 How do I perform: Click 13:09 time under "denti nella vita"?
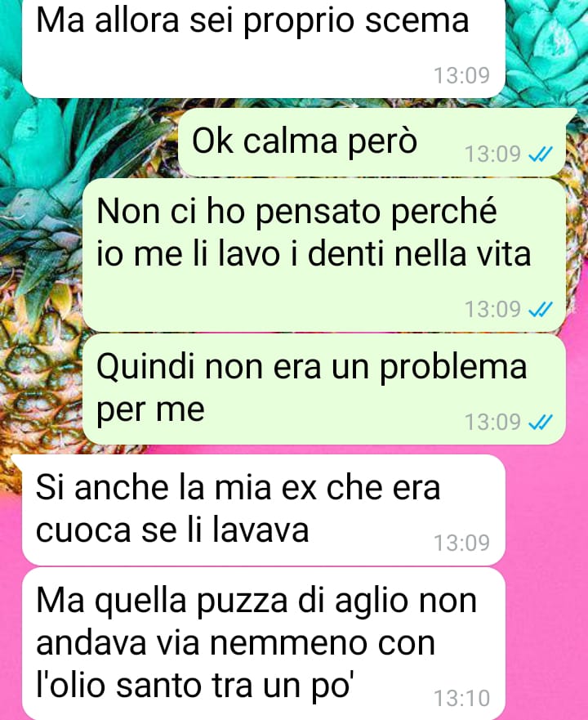[x=493, y=310]
